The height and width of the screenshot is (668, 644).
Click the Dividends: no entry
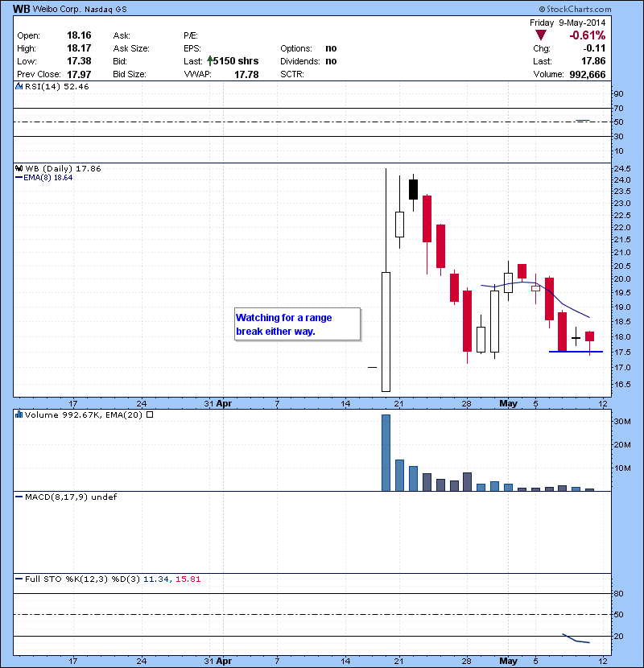(x=308, y=61)
